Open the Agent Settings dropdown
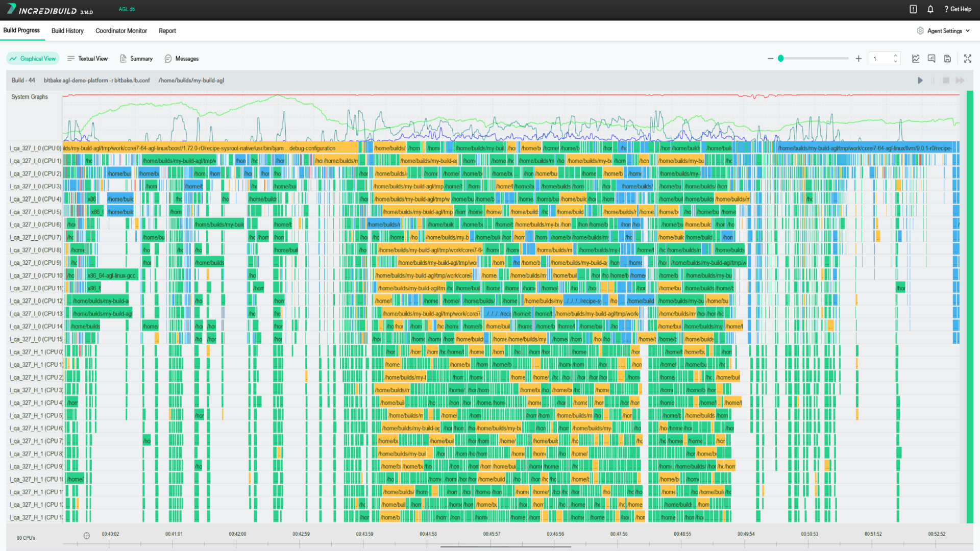The image size is (980, 551). (944, 31)
